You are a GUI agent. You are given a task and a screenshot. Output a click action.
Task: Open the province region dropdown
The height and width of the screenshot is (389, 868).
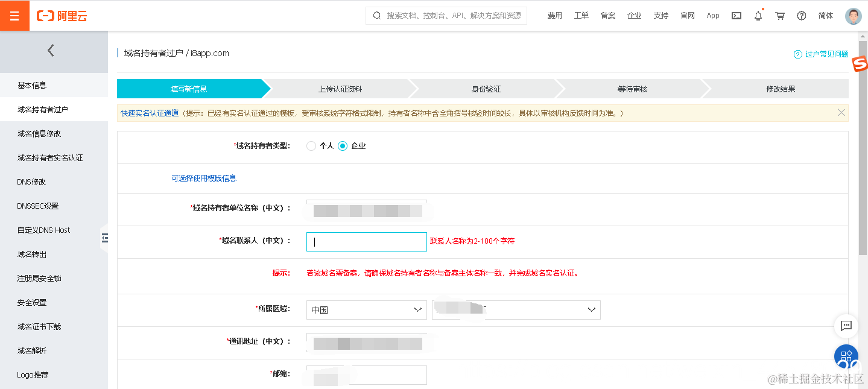click(516, 310)
